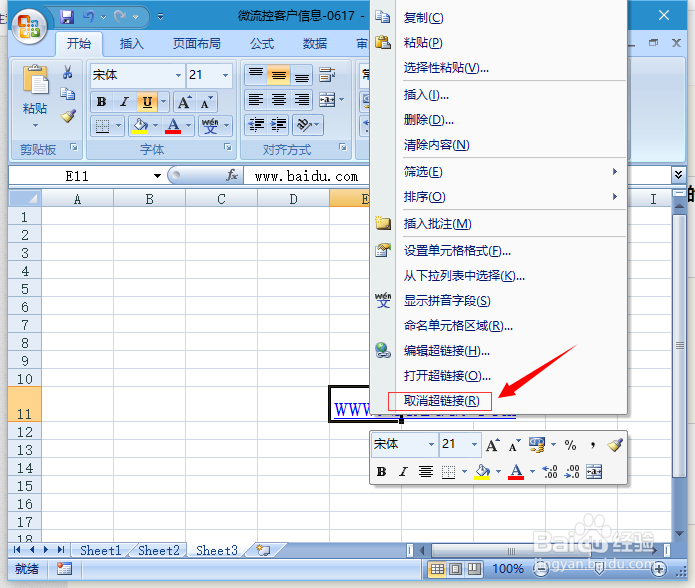Click the wrap text icon
Screen dimensions: 695x588
click(327, 74)
